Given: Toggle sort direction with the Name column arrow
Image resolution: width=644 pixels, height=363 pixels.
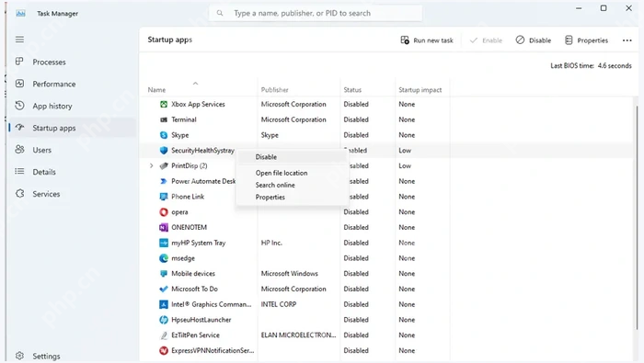Looking at the screenshot, I should click(x=195, y=84).
